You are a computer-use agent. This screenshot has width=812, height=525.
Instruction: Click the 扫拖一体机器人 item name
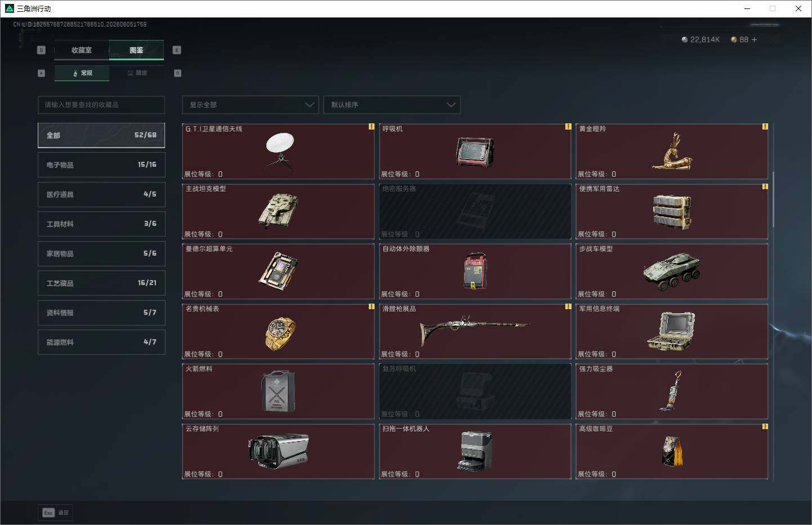[406, 429]
